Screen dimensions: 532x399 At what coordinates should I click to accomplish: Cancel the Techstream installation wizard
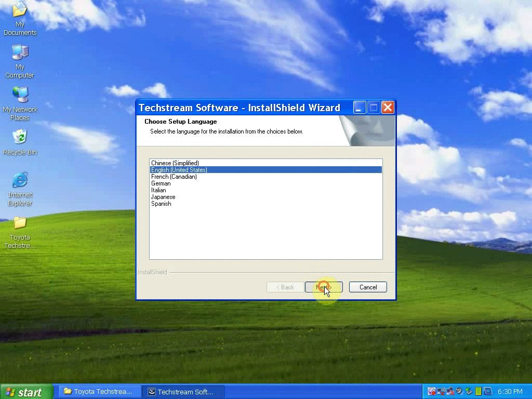[x=368, y=287]
